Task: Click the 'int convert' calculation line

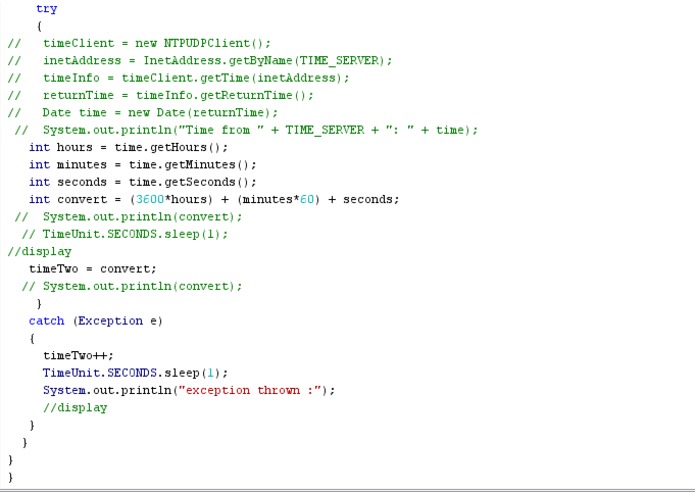Action: (214, 199)
